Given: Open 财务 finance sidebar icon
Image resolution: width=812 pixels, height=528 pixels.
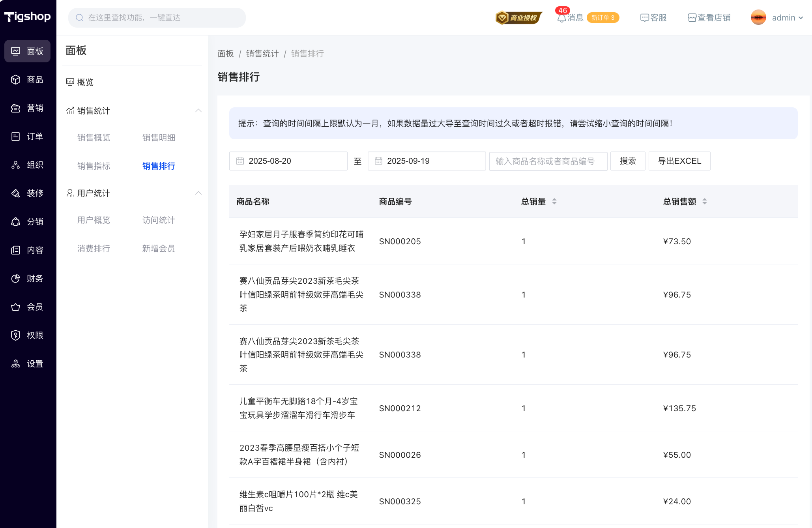Looking at the screenshot, I should click(16, 279).
